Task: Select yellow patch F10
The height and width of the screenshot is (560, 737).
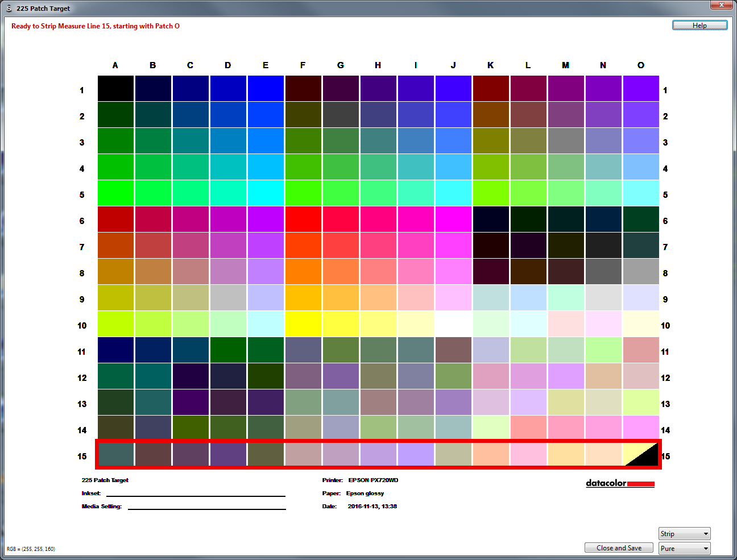Action: pos(303,324)
